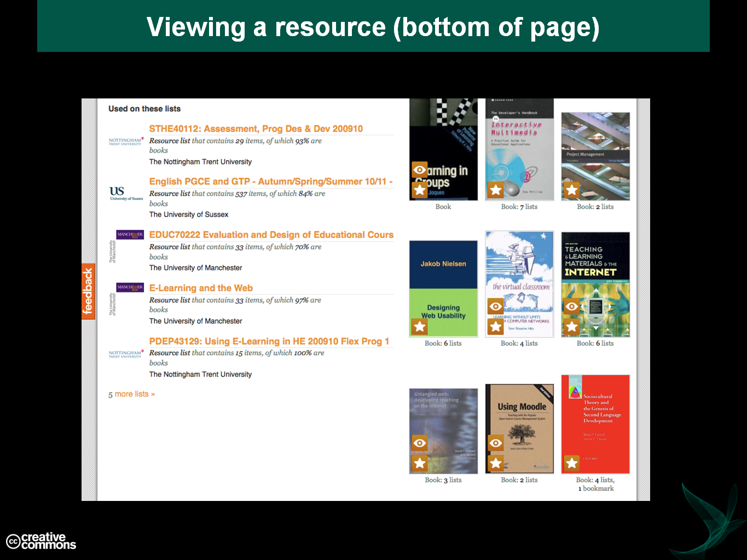Click the Creative Commons logo
The image size is (747, 560).
[41, 541]
